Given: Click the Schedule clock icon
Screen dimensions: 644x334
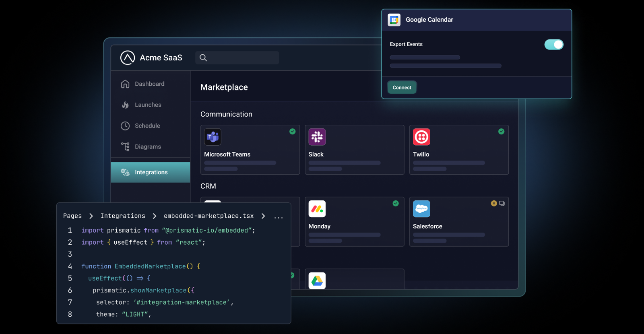Looking at the screenshot, I should (x=125, y=126).
